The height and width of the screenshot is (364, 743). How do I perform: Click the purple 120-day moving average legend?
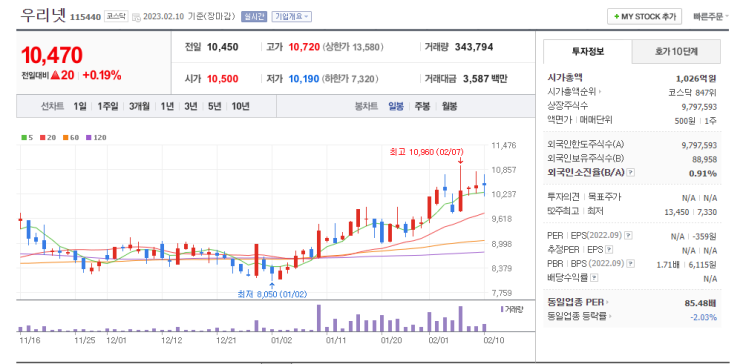click(95, 137)
